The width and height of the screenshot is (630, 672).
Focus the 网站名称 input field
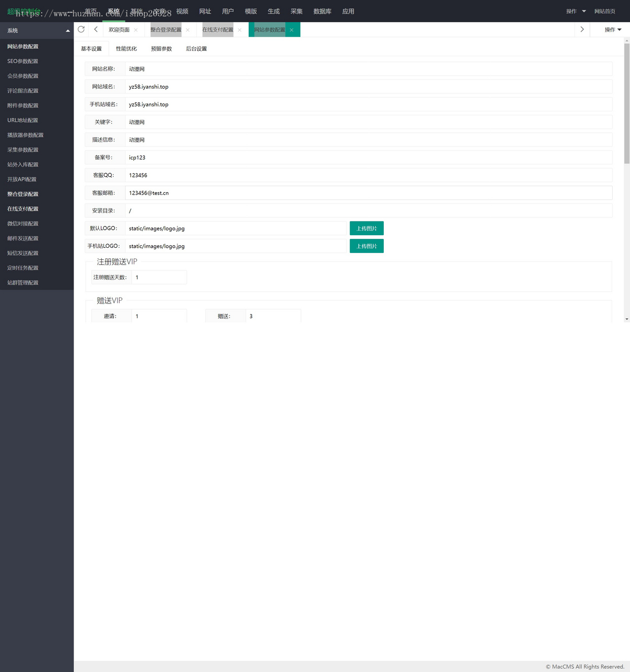[x=369, y=69]
